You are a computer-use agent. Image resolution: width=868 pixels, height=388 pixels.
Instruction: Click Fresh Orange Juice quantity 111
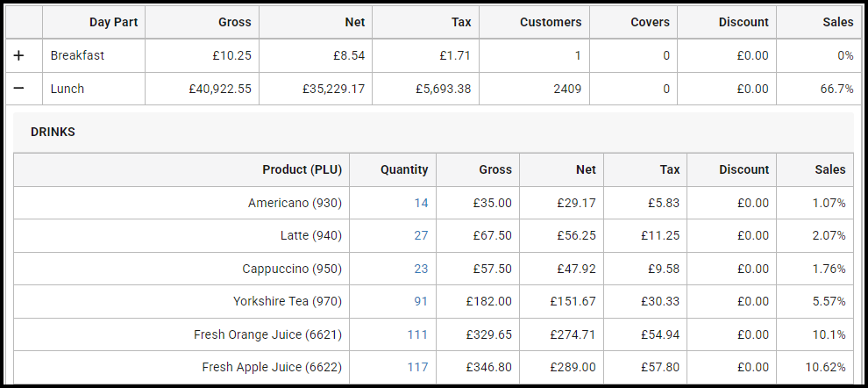point(417,334)
